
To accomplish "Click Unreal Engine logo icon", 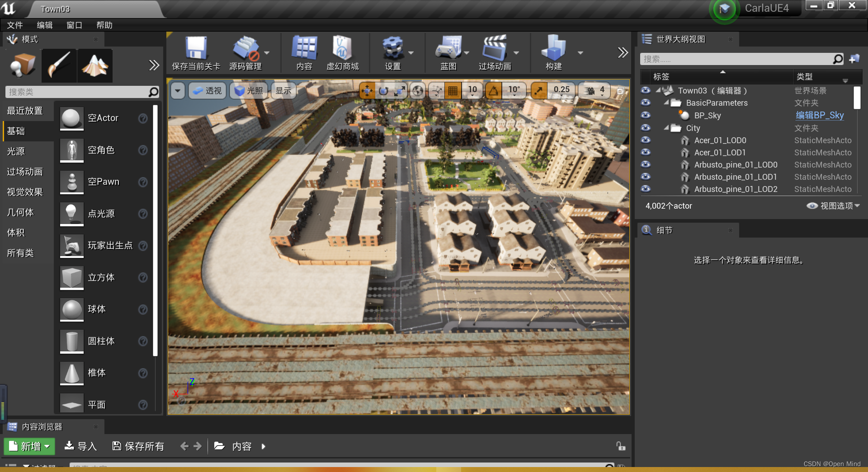I will click(x=9, y=8).
